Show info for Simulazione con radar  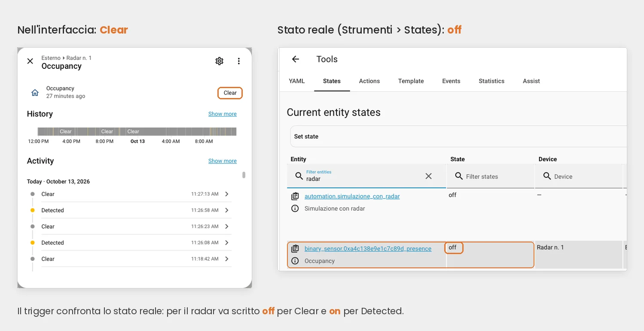(x=295, y=208)
